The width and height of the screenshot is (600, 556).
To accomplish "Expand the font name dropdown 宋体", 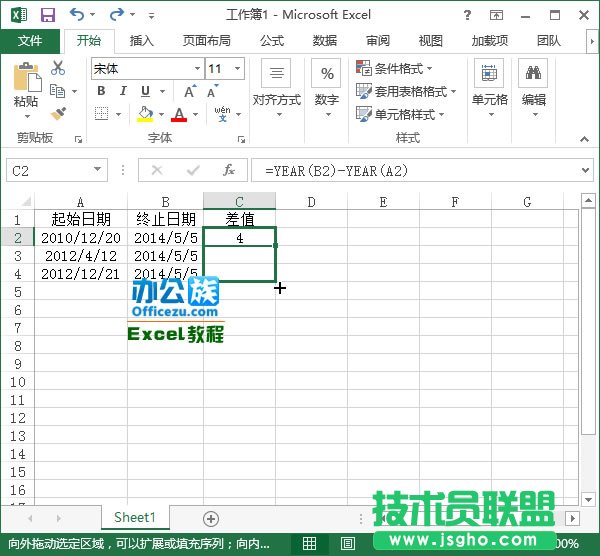I will point(196,69).
